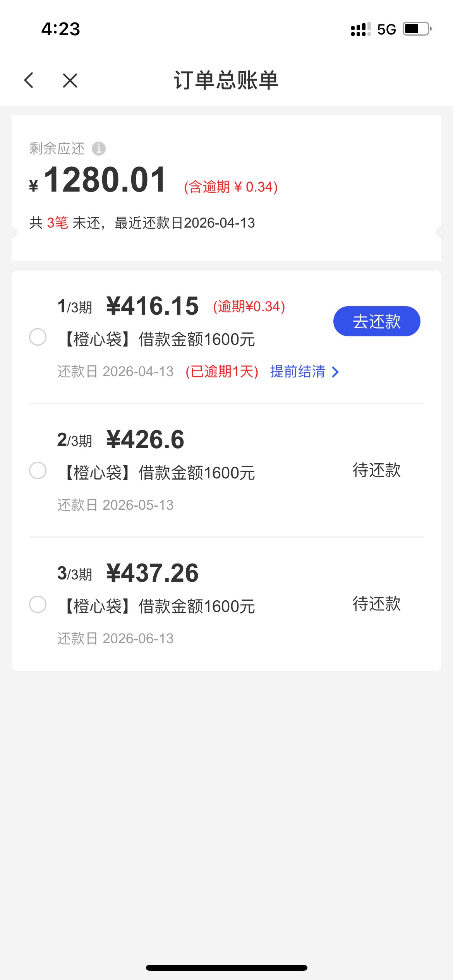453x980 pixels.
Task: Select the radio button for 3/3期
Action: tap(38, 604)
